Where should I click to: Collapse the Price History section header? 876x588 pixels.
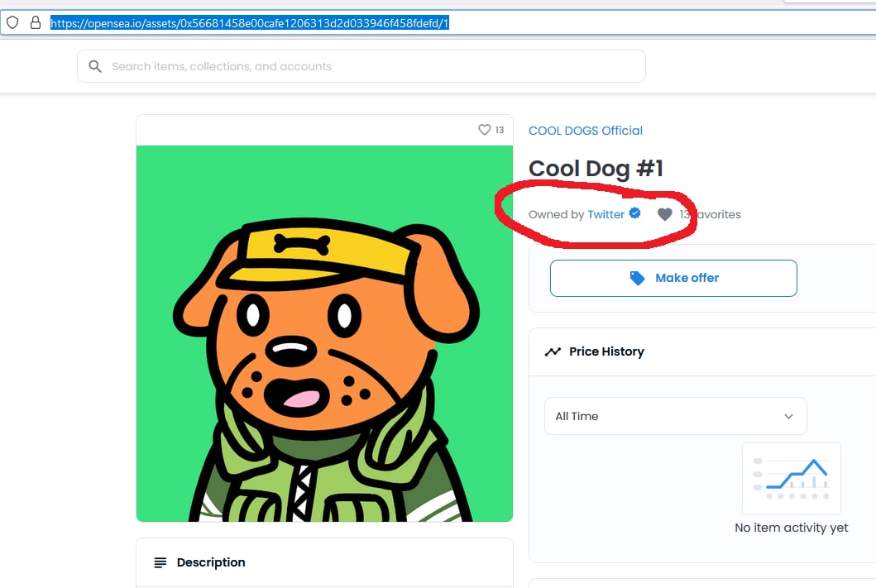coord(702,351)
